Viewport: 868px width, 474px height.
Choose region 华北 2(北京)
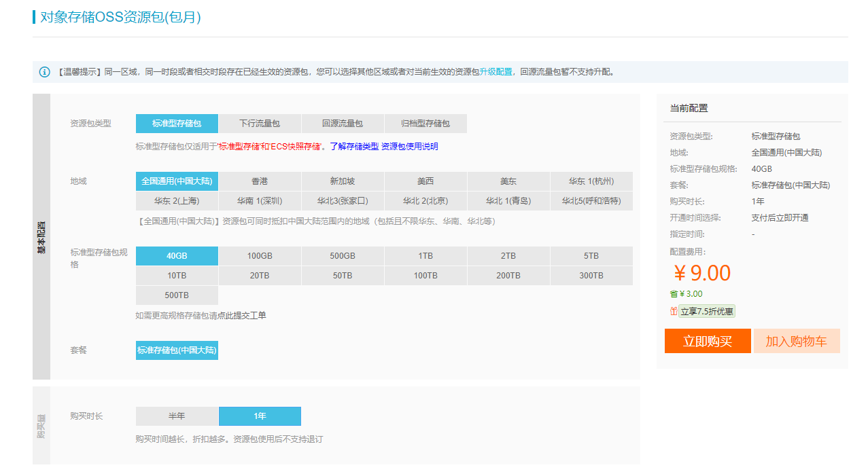pos(426,201)
